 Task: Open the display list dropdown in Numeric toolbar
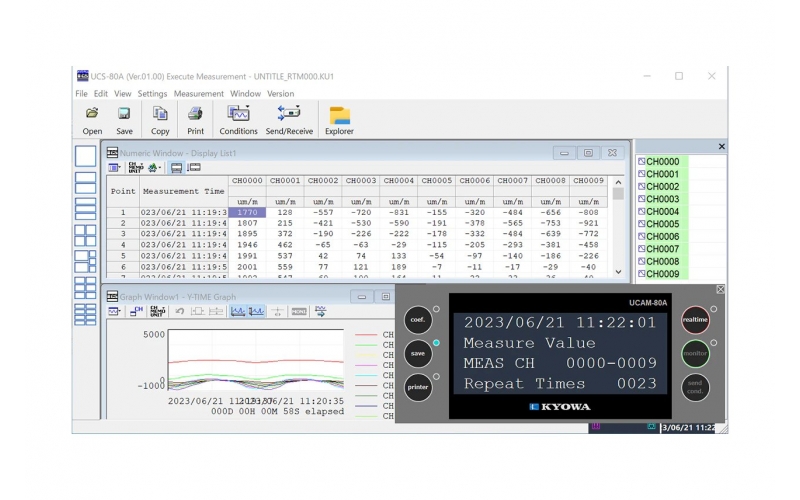coord(114,168)
